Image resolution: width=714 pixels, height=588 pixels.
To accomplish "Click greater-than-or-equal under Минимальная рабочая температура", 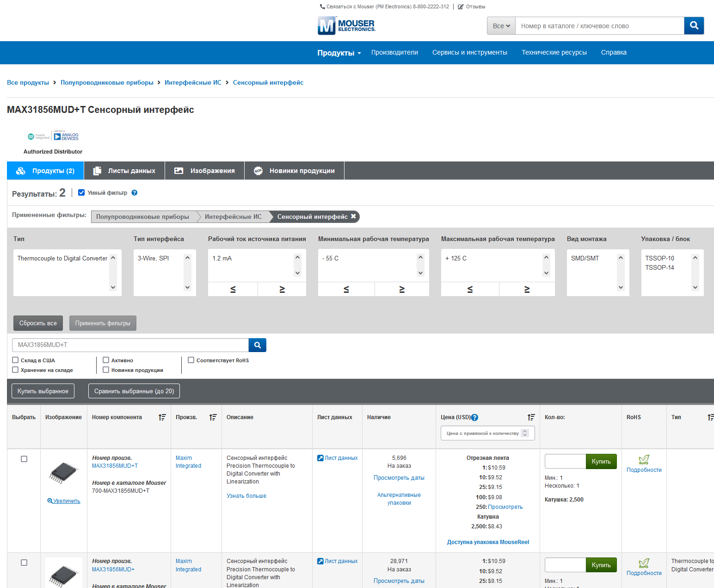I will (x=402, y=289).
